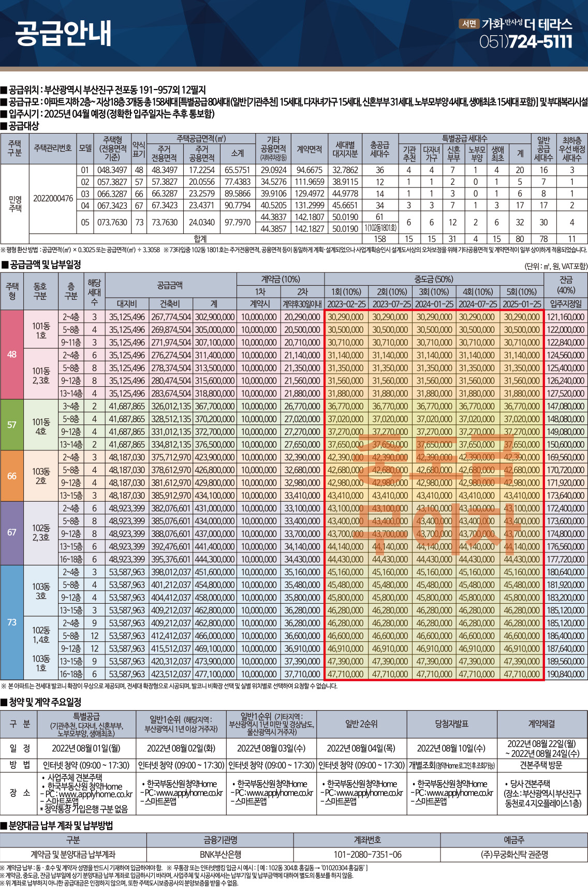Image resolution: width=588 pixels, height=891 pixels.
Task: Click the '청약 및 계약 주요일정' section heading
Action: pos(41,702)
